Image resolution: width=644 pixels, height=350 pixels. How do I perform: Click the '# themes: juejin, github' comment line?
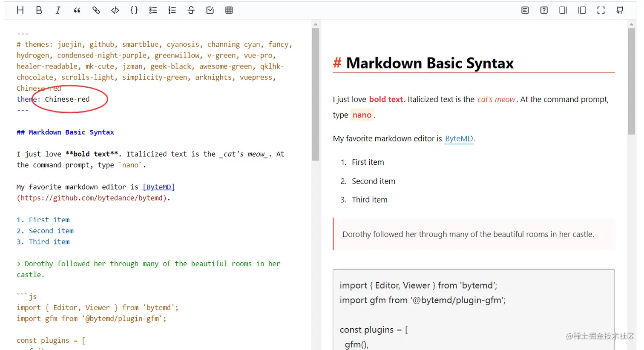click(154, 44)
